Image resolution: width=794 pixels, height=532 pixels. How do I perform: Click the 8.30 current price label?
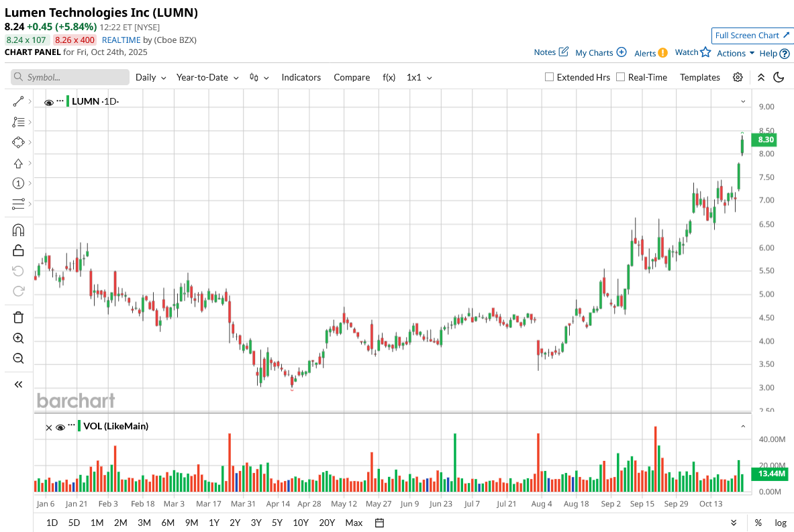[x=765, y=140]
